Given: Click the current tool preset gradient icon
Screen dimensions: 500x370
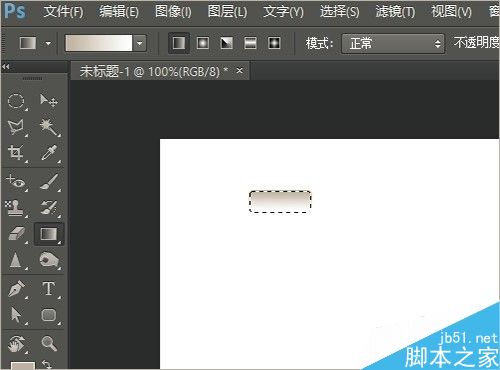Looking at the screenshot, I should [x=28, y=43].
